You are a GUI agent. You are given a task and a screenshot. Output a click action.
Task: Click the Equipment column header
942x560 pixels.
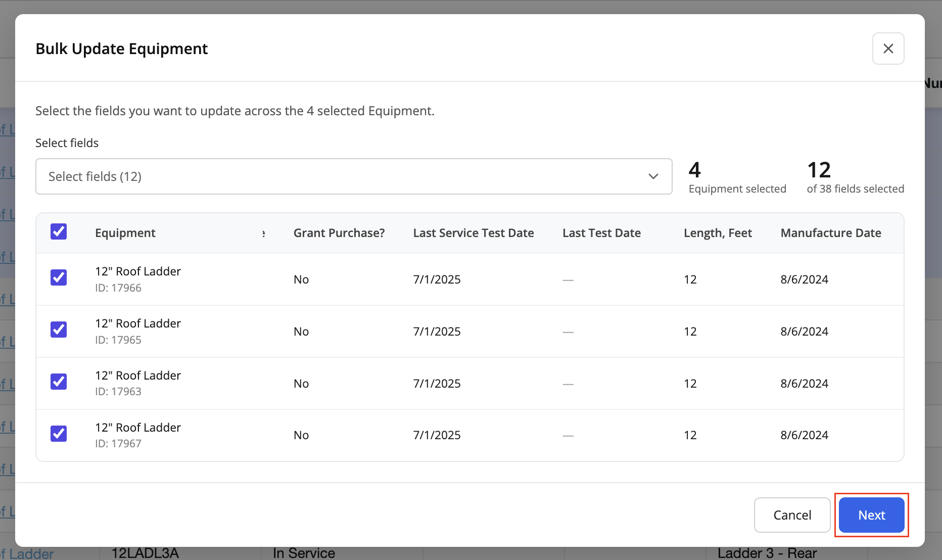[125, 233]
